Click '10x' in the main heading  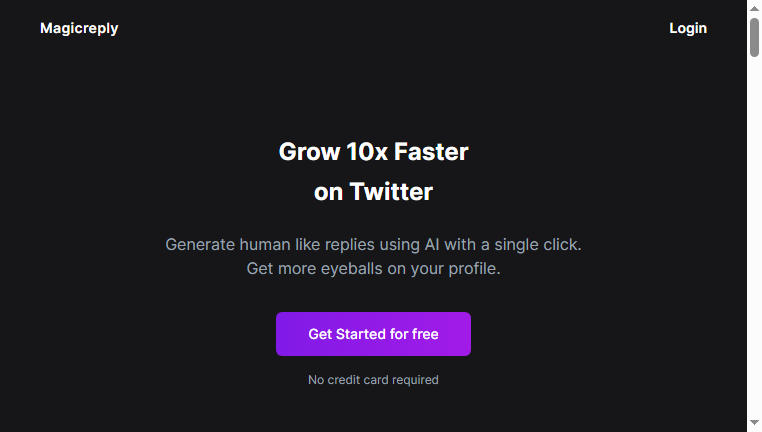pos(367,152)
